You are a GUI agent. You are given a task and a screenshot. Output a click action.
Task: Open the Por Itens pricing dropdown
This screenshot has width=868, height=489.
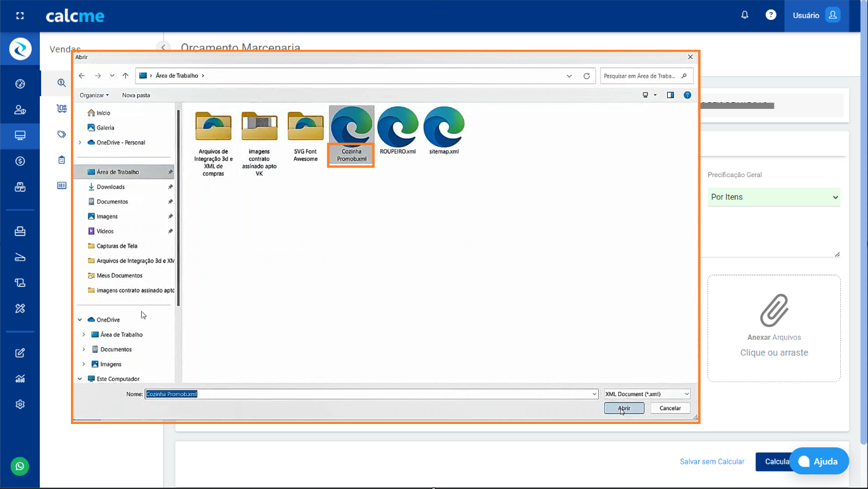pyautogui.click(x=774, y=197)
